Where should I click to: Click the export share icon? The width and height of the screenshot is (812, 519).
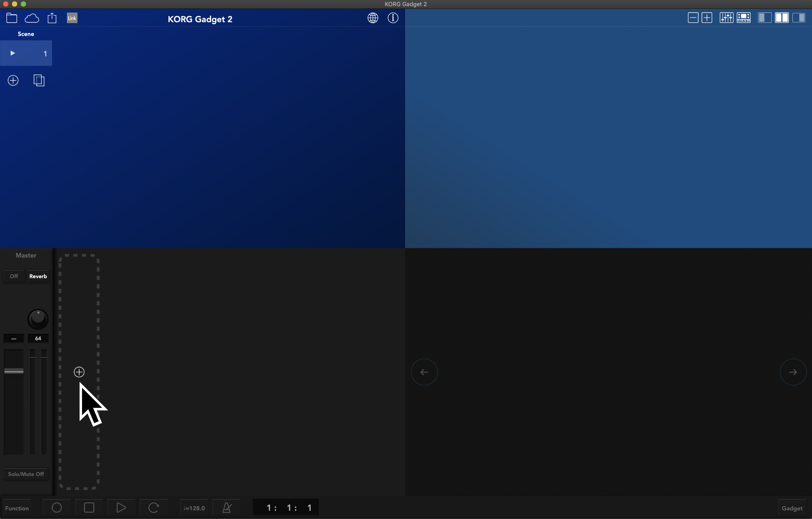click(x=52, y=18)
